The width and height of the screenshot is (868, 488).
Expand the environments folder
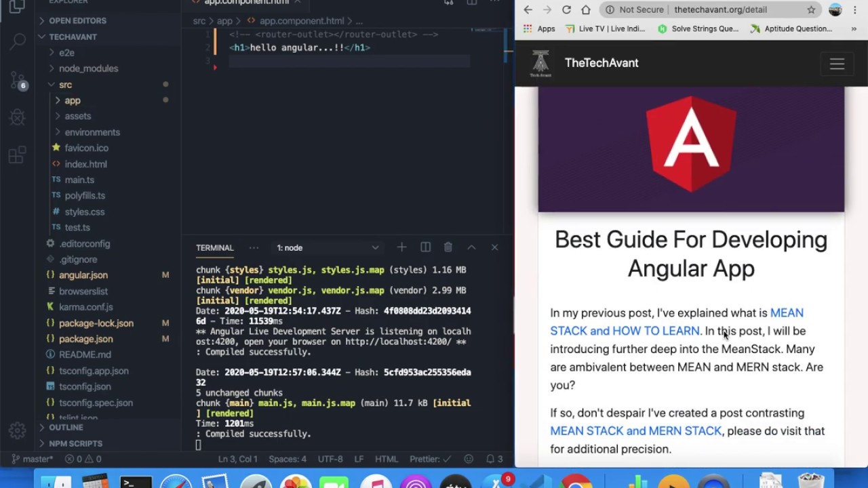point(92,132)
